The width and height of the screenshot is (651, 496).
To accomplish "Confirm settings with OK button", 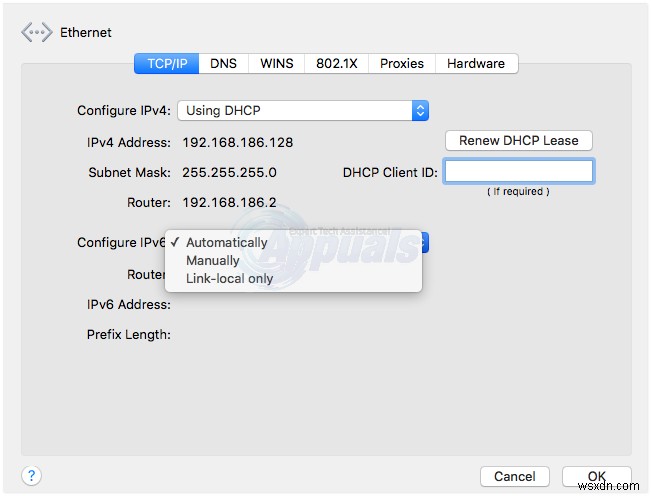I will coord(597,476).
